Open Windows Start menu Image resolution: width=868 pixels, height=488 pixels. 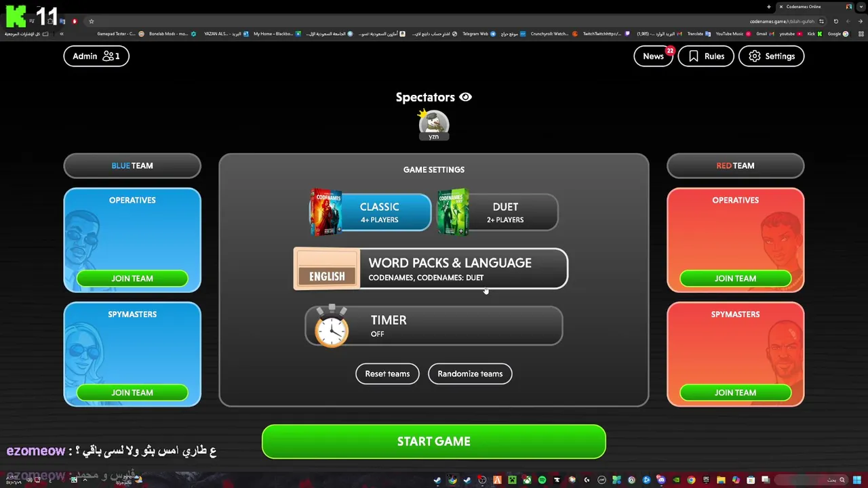point(856,480)
